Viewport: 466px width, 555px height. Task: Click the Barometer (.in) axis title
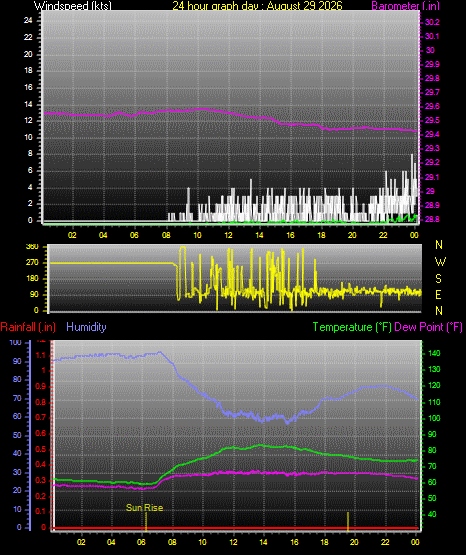[x=405, y=6]
